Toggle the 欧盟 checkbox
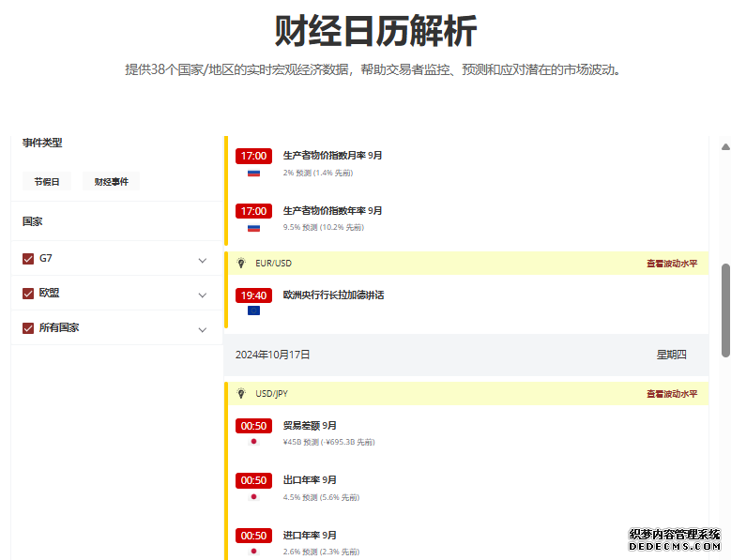The height and width of the screenshot is (560, 731). [28, 294]
